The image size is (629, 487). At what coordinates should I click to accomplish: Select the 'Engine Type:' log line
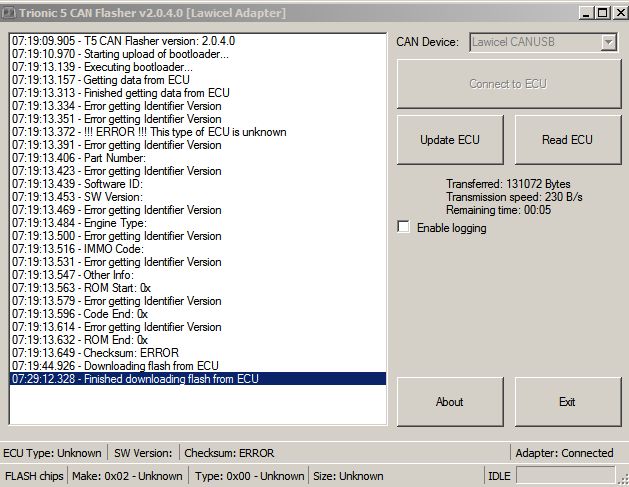(x=197, y=223)
